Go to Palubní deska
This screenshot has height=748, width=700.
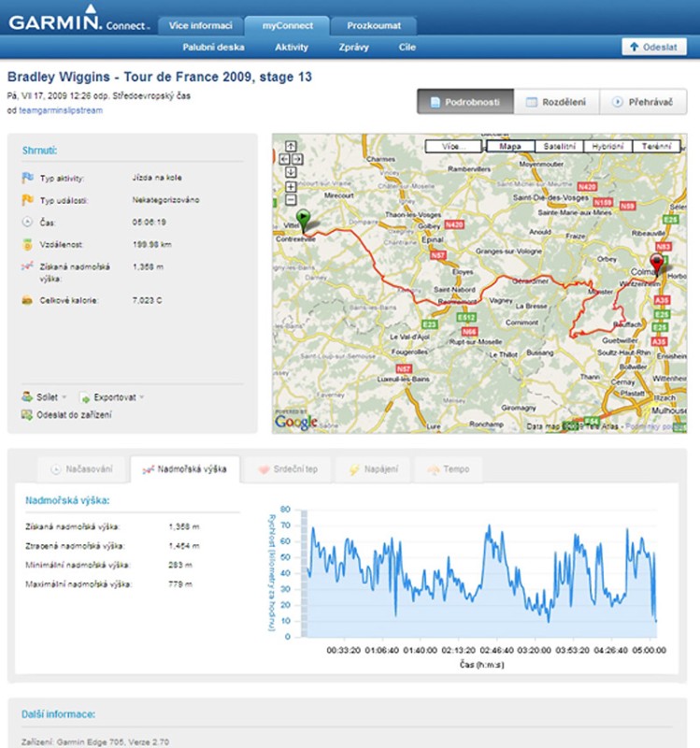(x=213, y=48)
